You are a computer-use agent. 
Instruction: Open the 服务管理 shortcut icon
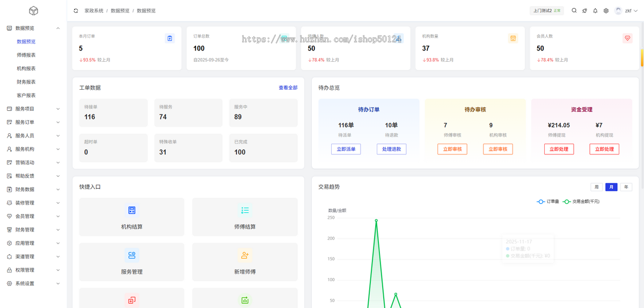[131, 255]
